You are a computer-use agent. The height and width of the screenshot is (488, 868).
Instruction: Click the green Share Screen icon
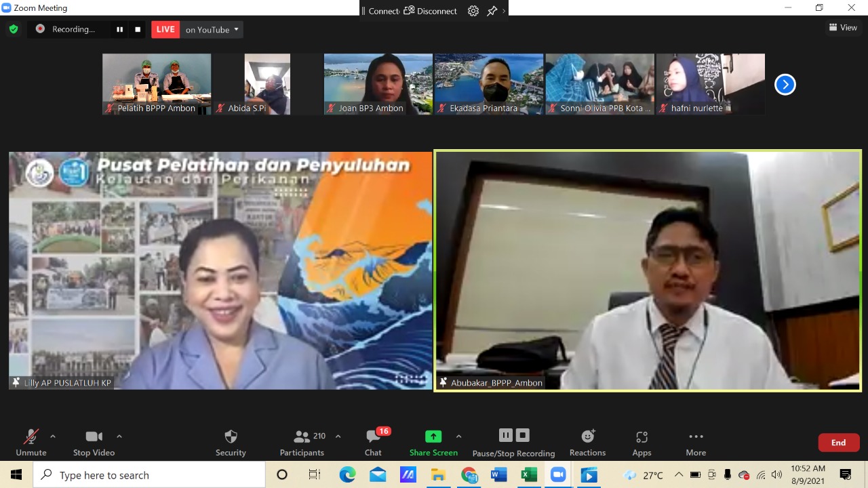(433, 436)
